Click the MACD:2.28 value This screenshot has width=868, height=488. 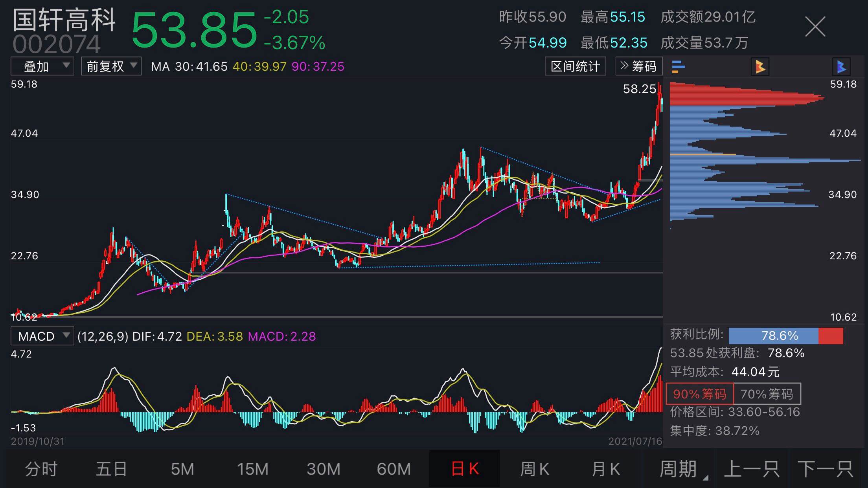pos(282,336)
